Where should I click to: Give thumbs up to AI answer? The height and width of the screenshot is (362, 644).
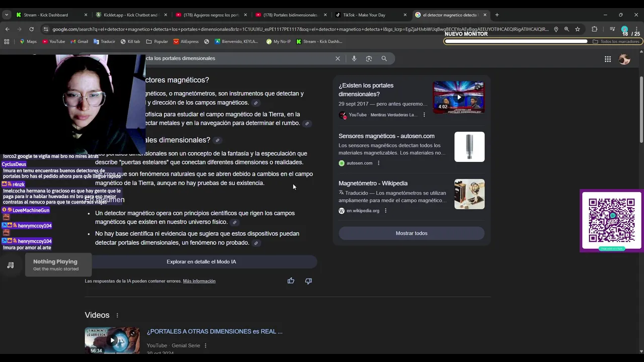click(x=291, y=281)
